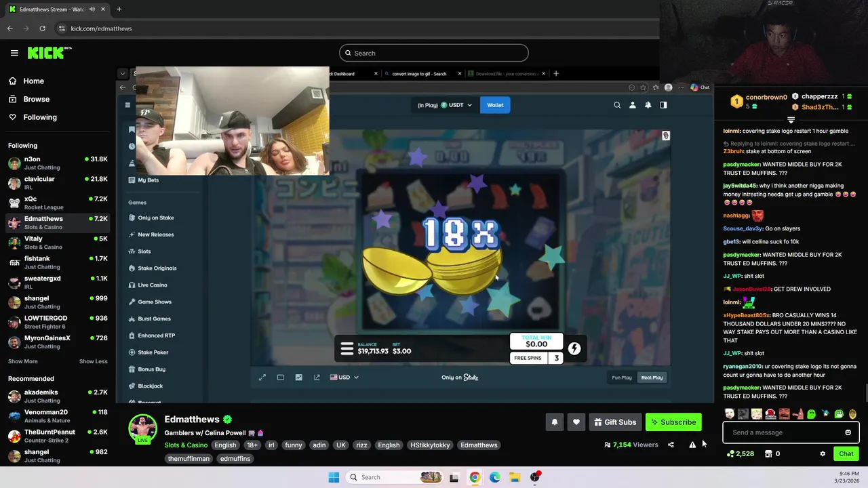Click the Windows Start button

click(334, 477)
